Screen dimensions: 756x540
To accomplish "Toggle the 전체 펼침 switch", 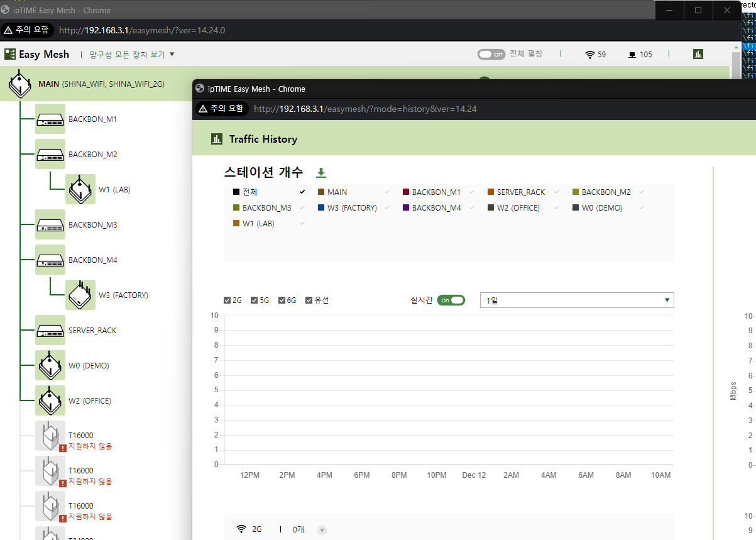I will [x=491, y=54].
